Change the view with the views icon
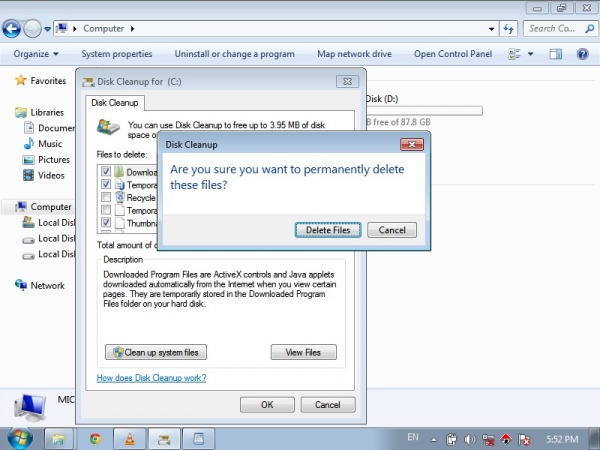 tap(514, 54)
